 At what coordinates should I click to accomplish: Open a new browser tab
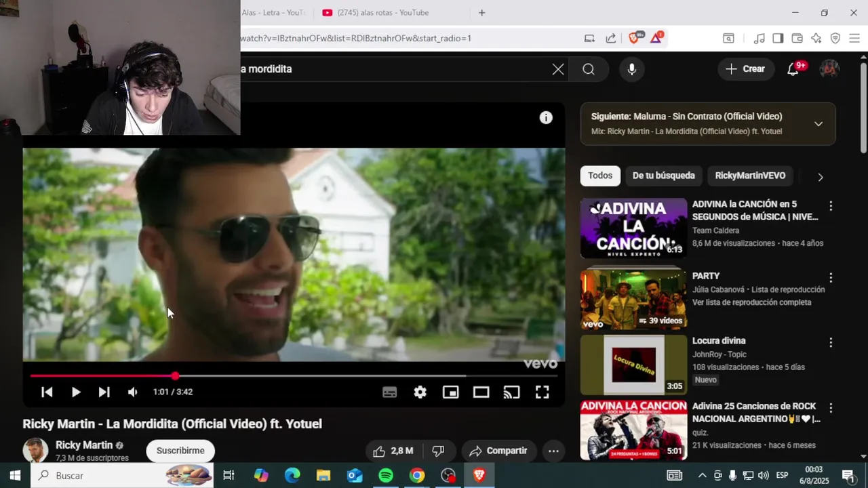(x=481, y=13)
